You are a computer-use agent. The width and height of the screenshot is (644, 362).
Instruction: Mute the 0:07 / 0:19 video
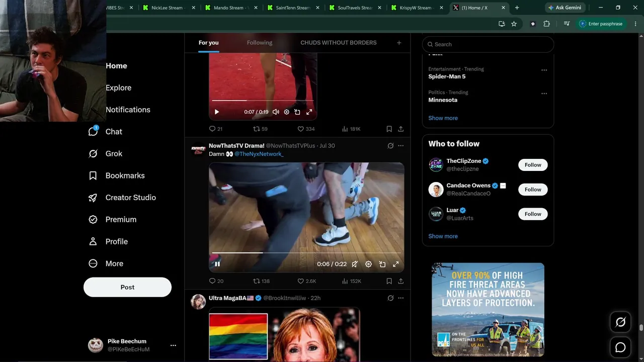[276, 112]
